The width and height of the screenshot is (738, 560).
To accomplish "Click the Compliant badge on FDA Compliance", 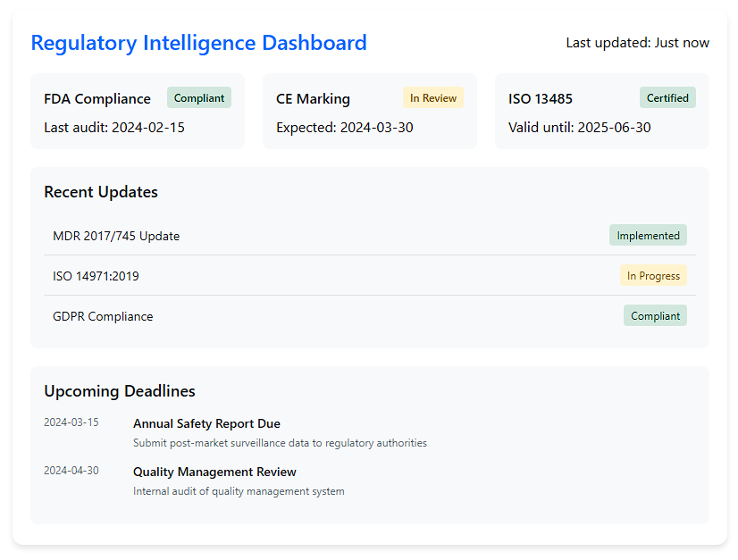I will point(199,98).
